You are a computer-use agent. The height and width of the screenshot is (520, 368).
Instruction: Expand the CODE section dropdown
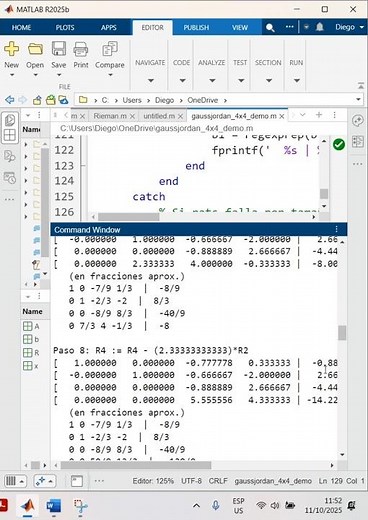pyautogui.click(x=182, y=80)
